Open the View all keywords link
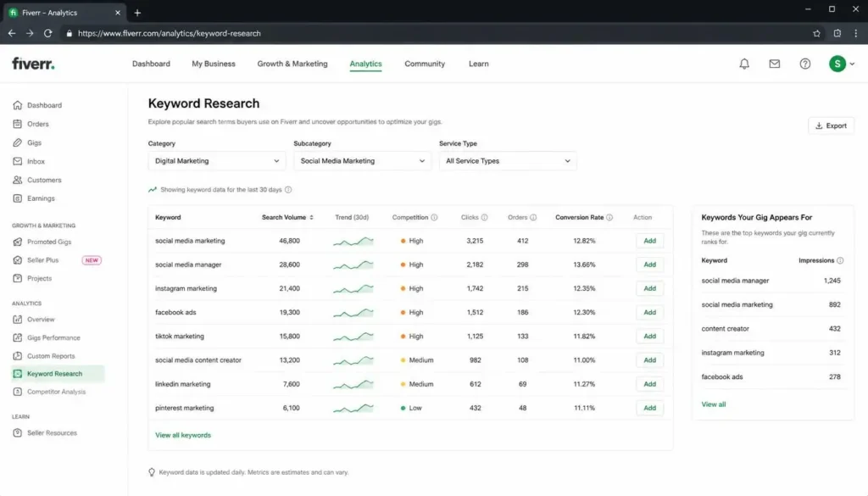Image resolution: width=868 pixels, height=496 pixels. click(183, 435)
